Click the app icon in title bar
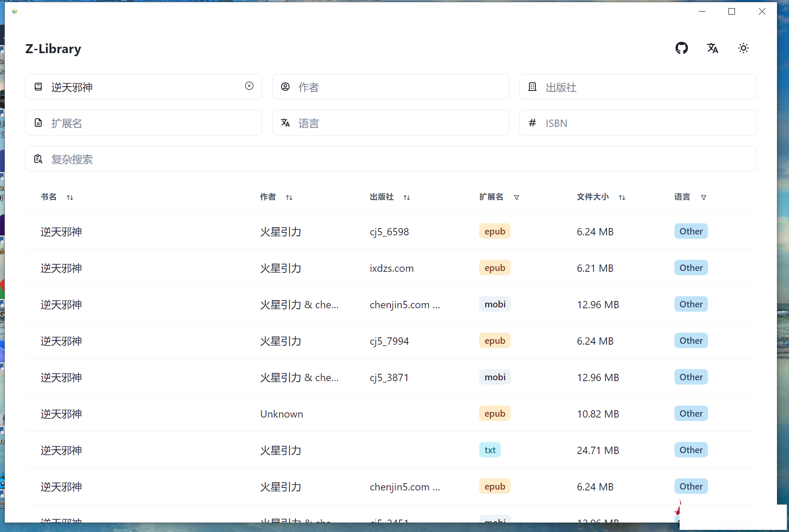The image size is (789, 532). click(15, 12)
